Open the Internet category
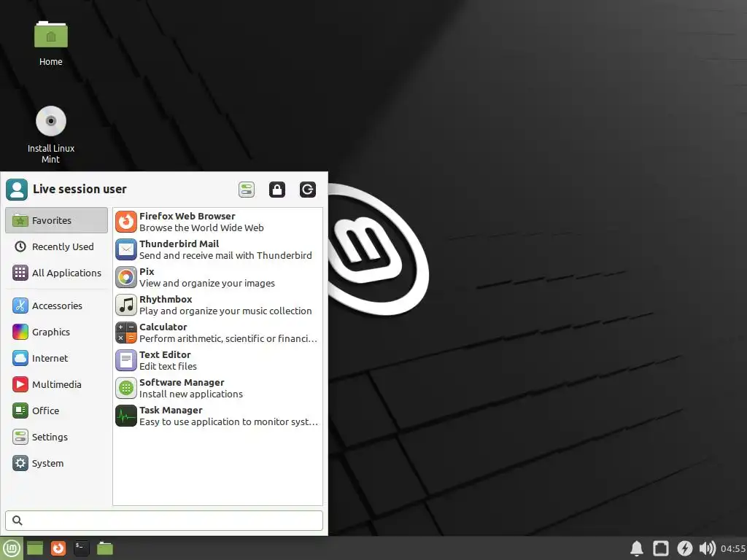Image resolution: width=747 pixels, height=560 pixels. click(57, 358)
